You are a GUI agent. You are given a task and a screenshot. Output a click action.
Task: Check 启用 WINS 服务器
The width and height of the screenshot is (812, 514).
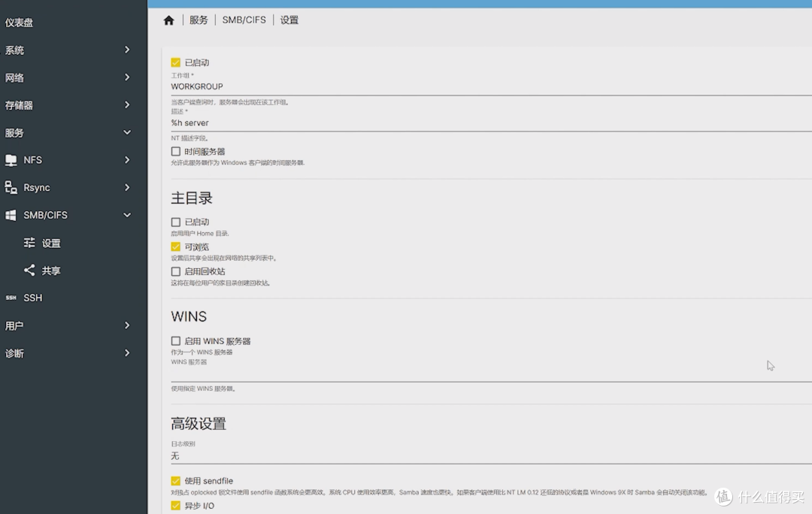click(x=176, y=341)
